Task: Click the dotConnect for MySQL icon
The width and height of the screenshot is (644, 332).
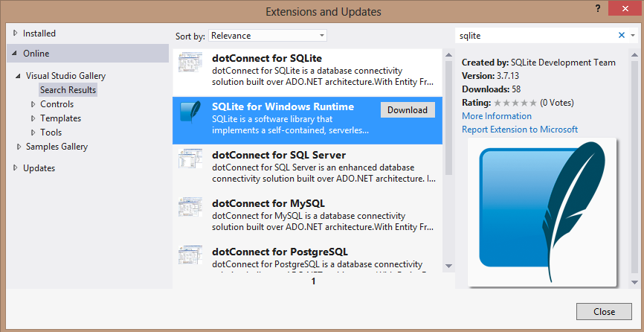Action: click(190, 207)
